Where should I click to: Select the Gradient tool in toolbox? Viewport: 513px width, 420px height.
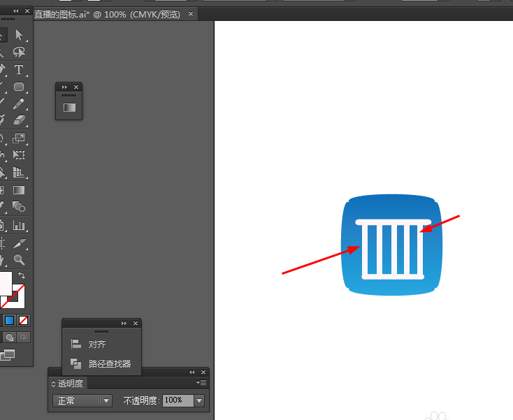[19, 190]
